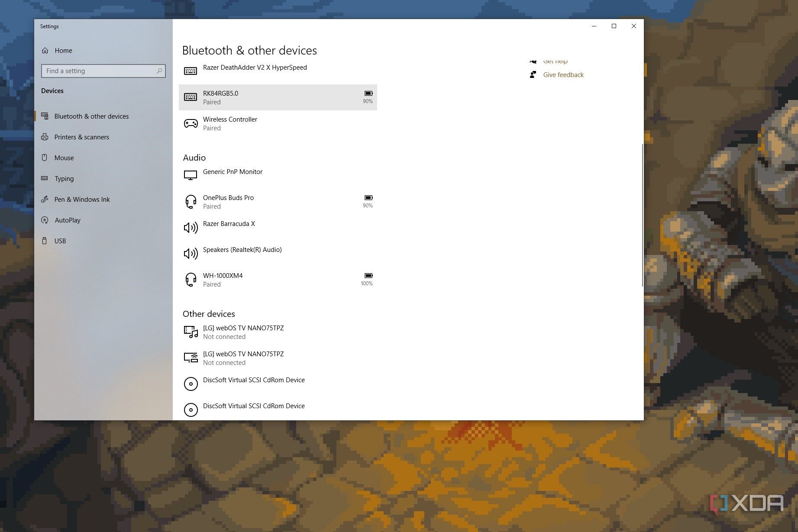Click in the Find a setting field
This screenshot has height=532, width=798.
click(103, 71)
